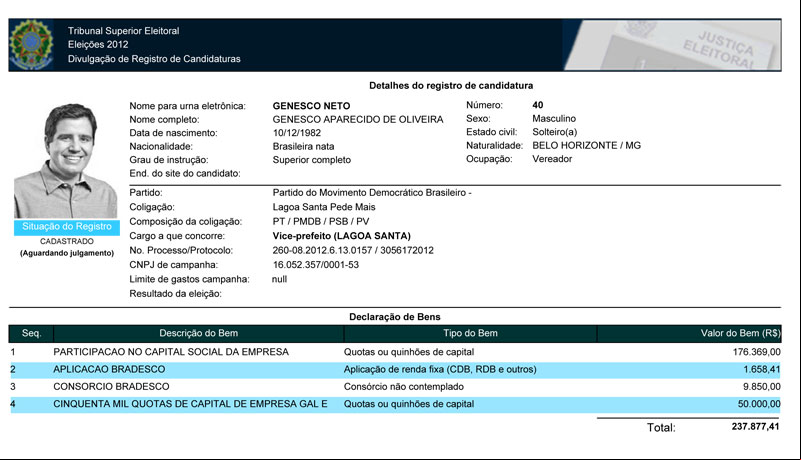Click the Masculino value
Image resolution: width=801 pixels, height=460 pixels.
pyautogui.click(x=554, y=119)
